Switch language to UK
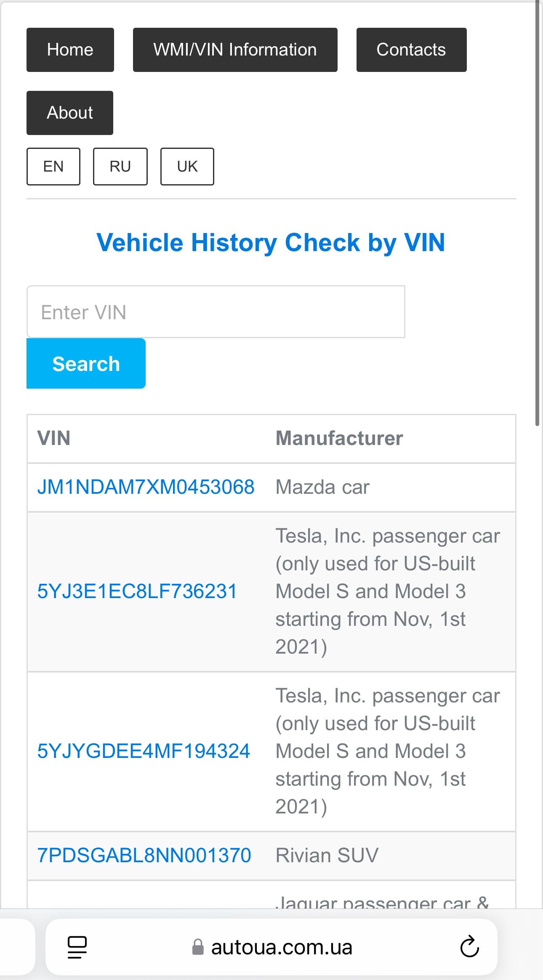543x980 pixels. click(x=187, y=167)
